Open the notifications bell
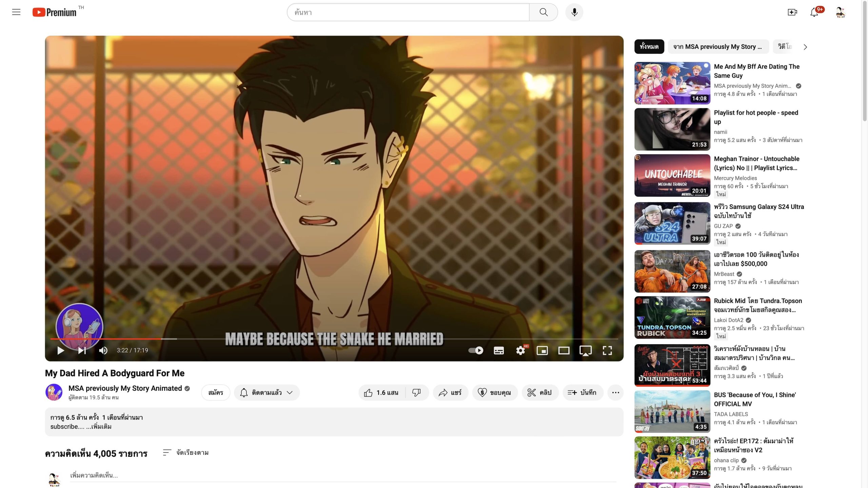The width and height of the screenshot is (868, 488). [814, 13]
